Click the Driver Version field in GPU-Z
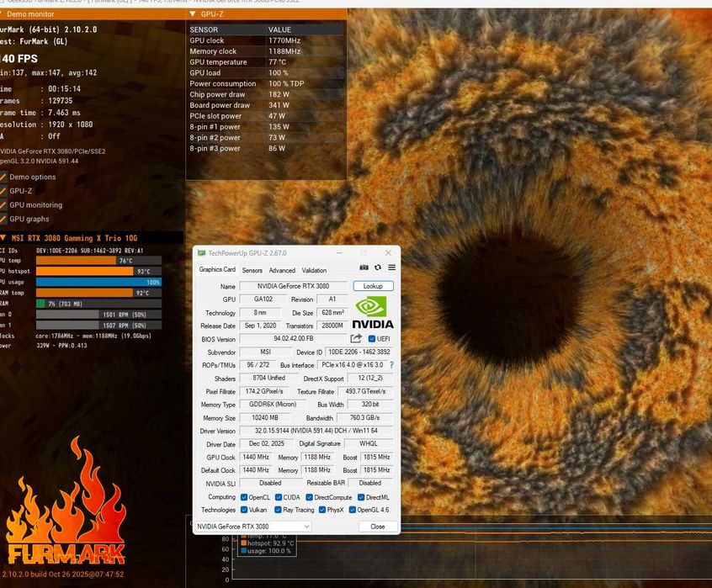Image resolution: width=712 pixels, height=588 pixels. pos(316,431)
